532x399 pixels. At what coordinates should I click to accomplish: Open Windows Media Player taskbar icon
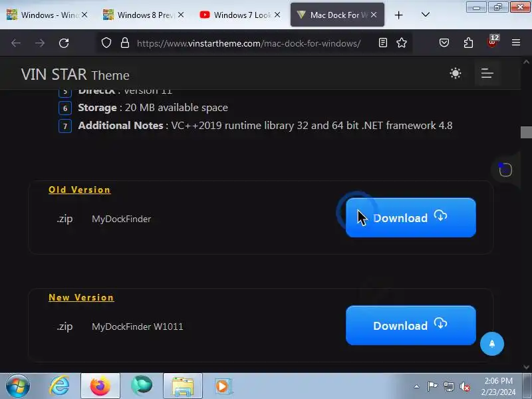click(x=223, y=386)
